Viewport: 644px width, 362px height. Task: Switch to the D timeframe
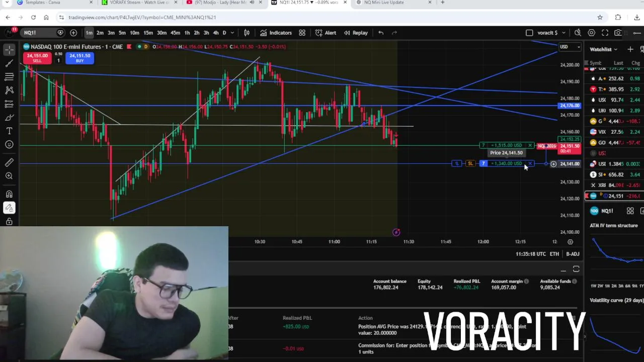224,33
